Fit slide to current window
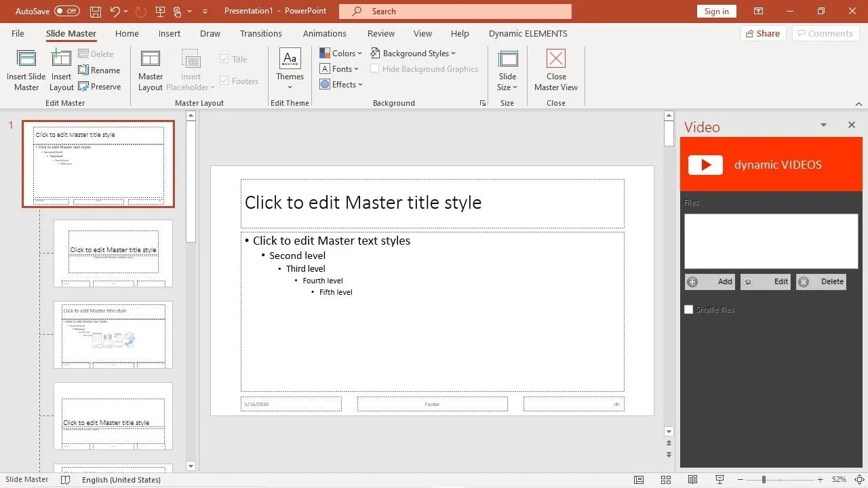Viewport: 868px width, 488px height. coord(860,480)
